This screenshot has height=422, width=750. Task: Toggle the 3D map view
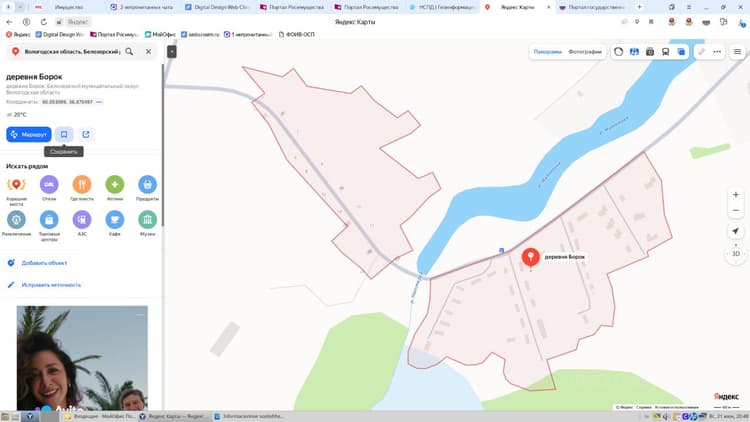(736, 254)
